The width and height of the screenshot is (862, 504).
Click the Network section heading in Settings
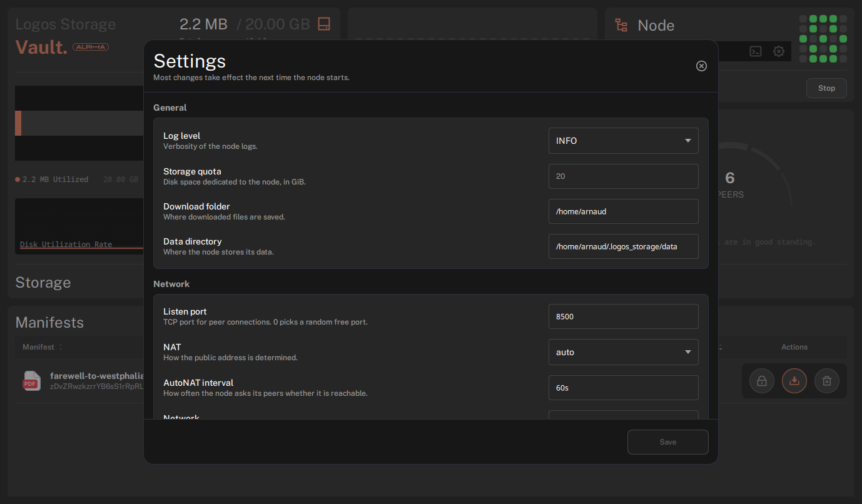(x=171, y=284)
